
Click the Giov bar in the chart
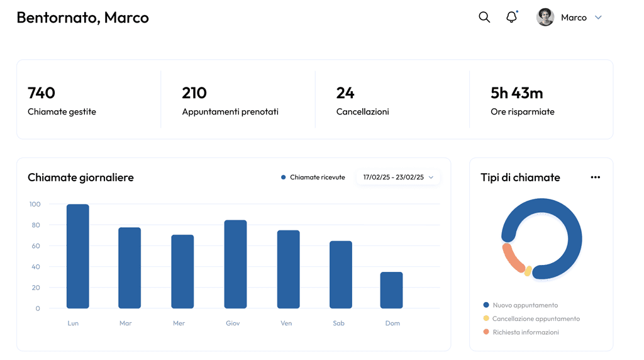[235, 264]
